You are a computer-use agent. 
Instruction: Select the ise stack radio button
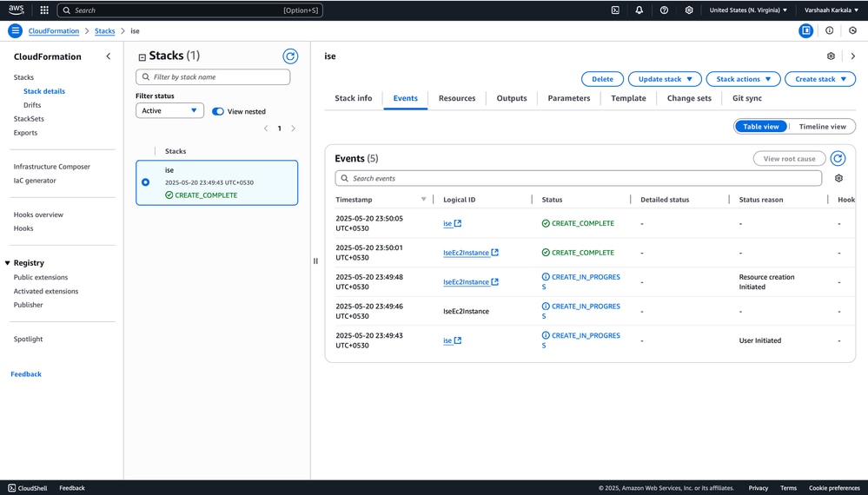145,182
